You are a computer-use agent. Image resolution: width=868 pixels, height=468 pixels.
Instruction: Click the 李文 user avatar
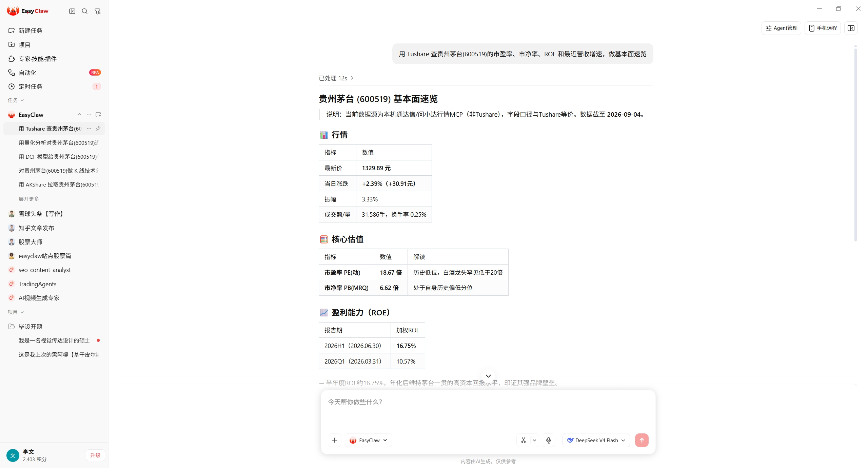click(x=13, y=455)
